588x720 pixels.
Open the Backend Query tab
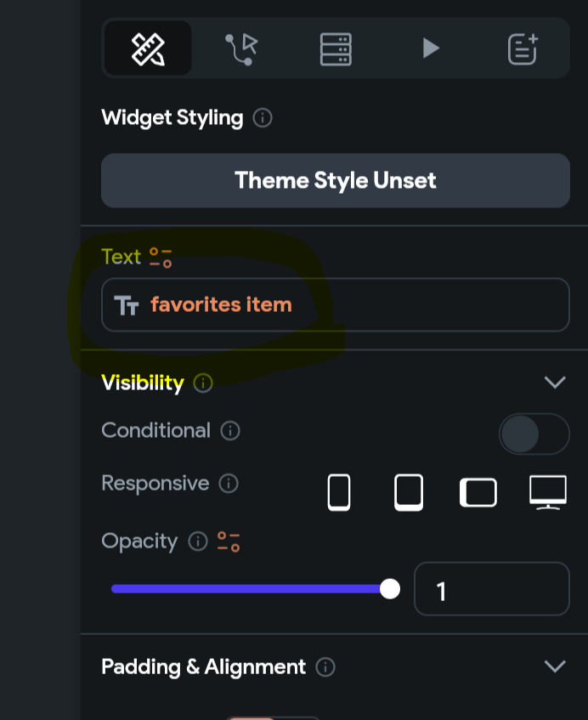point(335,48)
